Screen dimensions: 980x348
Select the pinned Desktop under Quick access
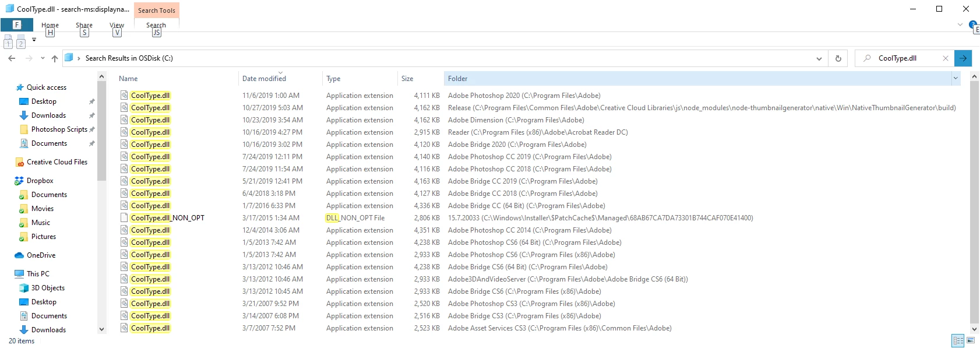[44, 101]
